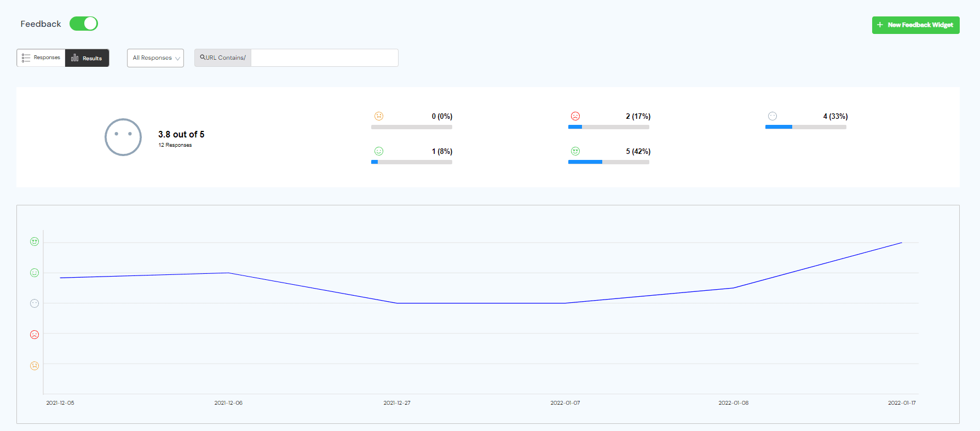Click the progress bar under 5 (42%)
The height and width of the screenshot is (431, 980).
[x=609, y=162]
